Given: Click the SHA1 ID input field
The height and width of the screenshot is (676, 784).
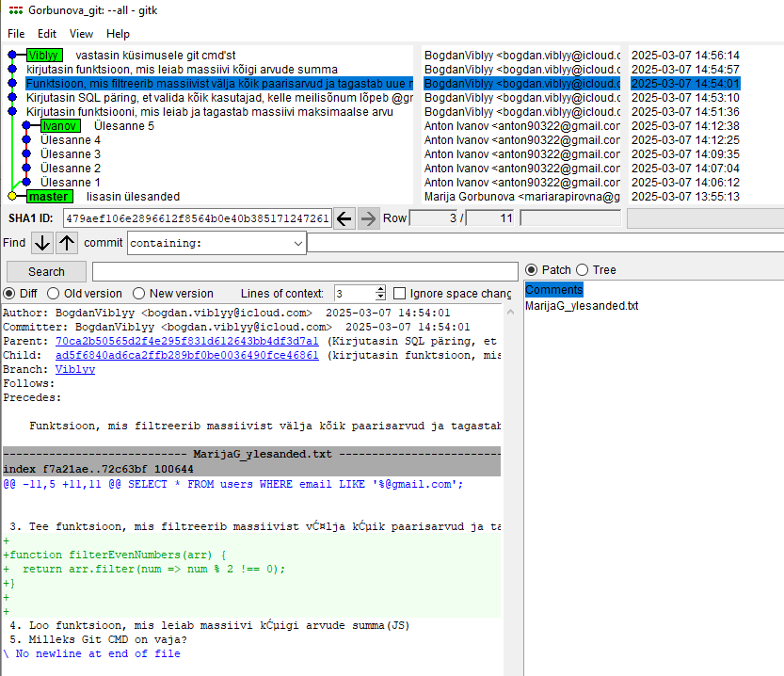Looking at the screenshot, I should (x=197, y=218).
